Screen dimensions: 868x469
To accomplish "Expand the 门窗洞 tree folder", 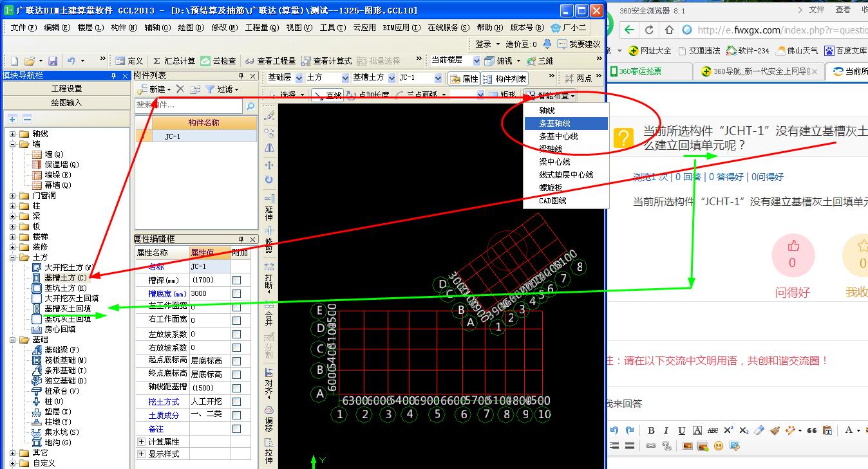I will 13,196.
